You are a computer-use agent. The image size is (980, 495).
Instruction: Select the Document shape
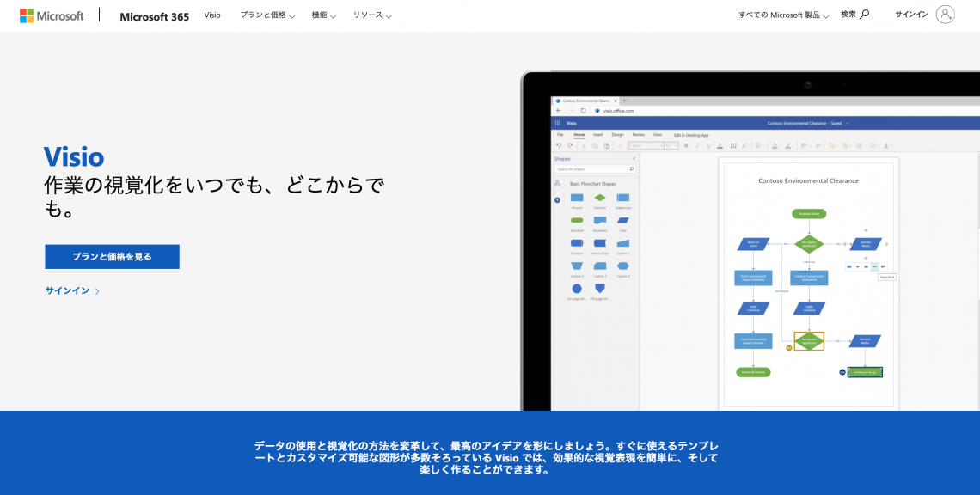600,220
